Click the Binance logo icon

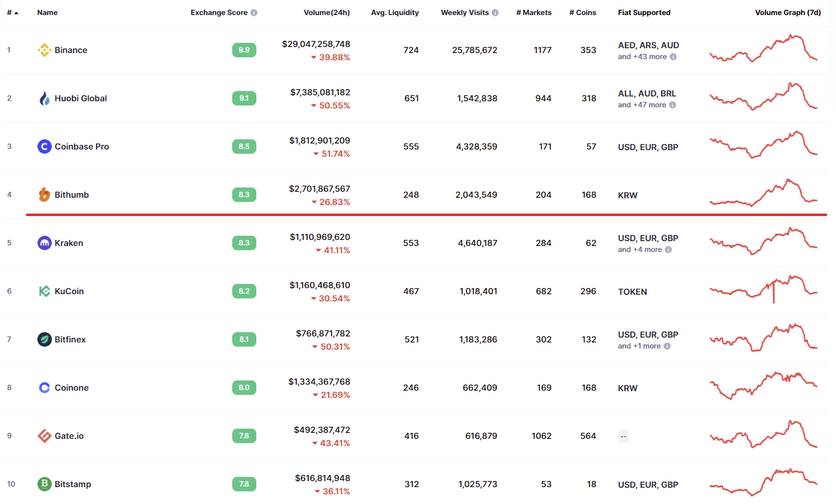[45, 50]
